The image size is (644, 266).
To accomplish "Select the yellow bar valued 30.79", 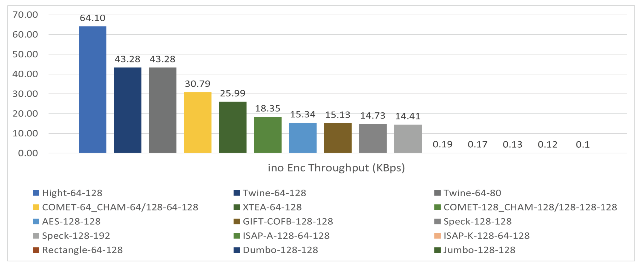I will click(198, 122).
